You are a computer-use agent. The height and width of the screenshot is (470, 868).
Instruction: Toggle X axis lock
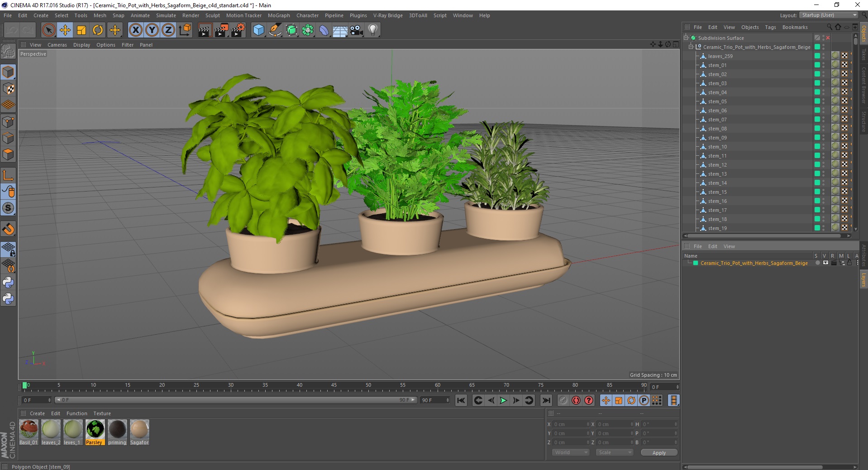click(135, 30)
